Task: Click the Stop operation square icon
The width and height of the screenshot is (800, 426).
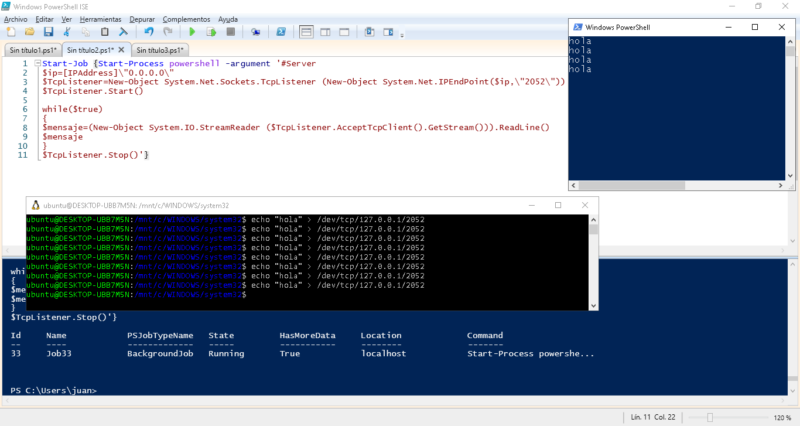Action: pyautogui.click(x=229, y=32)
